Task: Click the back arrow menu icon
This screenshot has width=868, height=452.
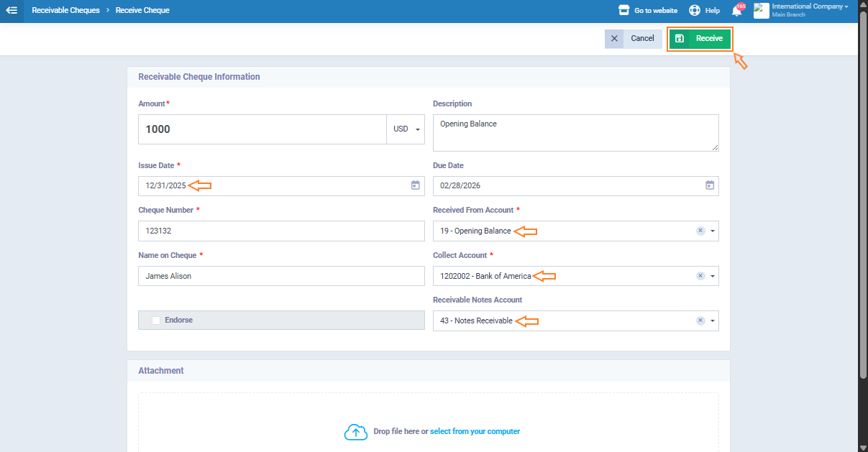Action: click(x=12, y=11)
